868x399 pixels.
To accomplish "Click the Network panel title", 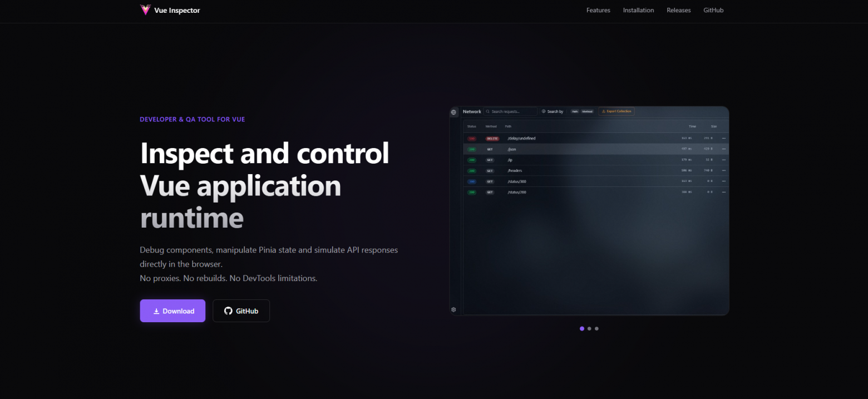I will (472, 111).
